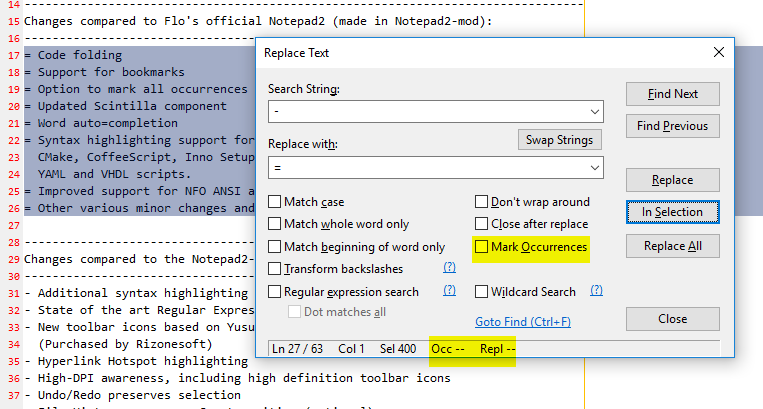The image size is (763, 409).
Task: Click line number 36 in editor margin
Action: click(14, 378)
